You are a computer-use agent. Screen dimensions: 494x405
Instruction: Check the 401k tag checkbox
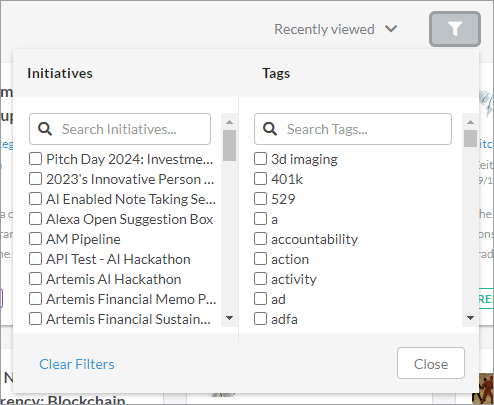click(260, 179)
